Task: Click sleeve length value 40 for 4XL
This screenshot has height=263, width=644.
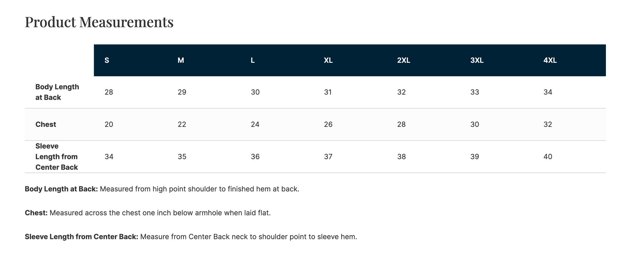Action: point(548,157)
